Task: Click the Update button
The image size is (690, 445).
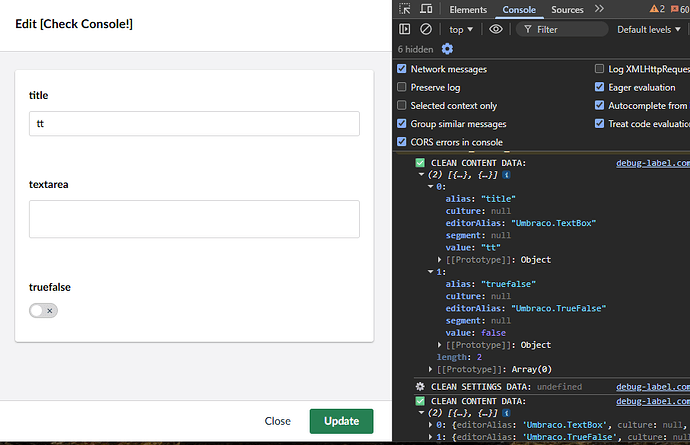Action: pyautogui.click(x=341, y=421)
